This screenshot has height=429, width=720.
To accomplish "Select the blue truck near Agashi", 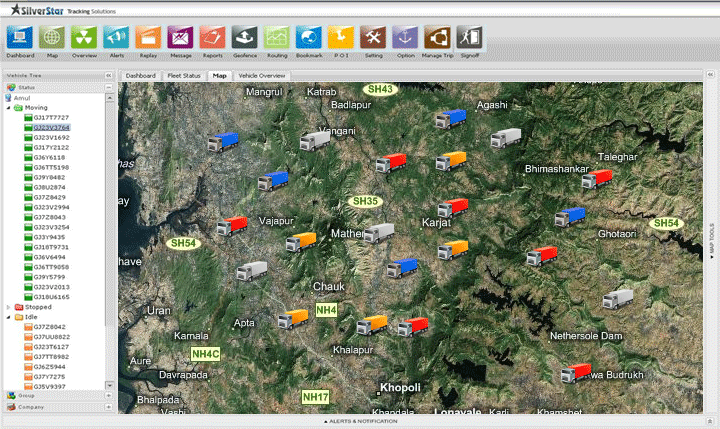I will (x=451, y=119).
